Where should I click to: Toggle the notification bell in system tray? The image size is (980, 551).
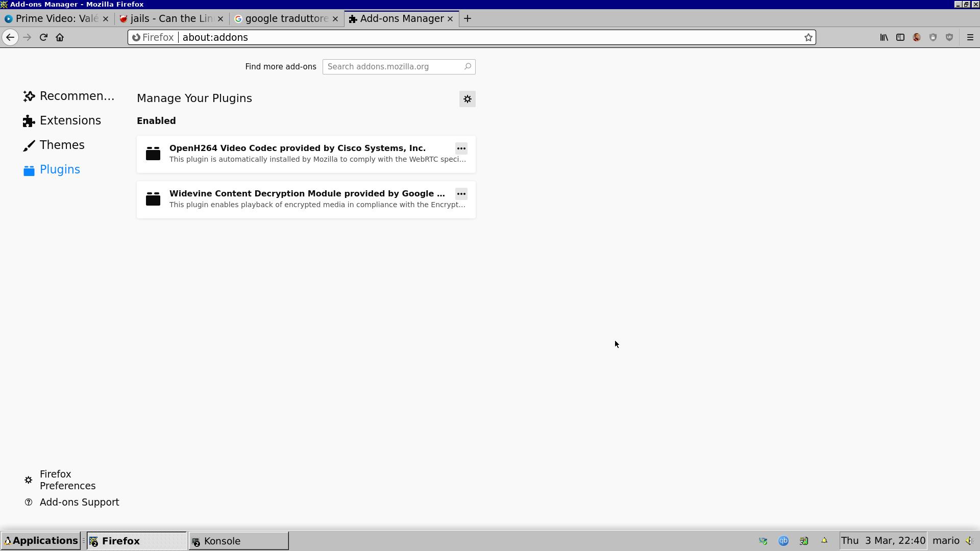click(x=824, y=540)
